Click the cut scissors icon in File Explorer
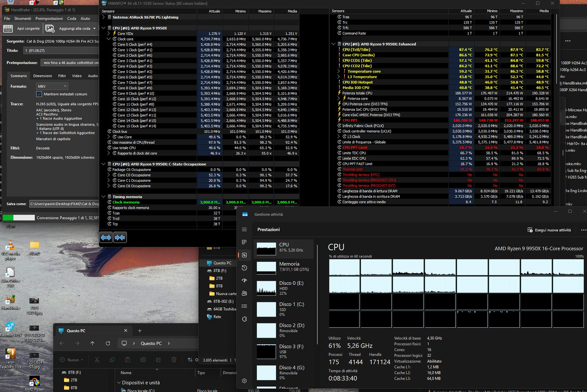587x392 pixels. (97, 360)
